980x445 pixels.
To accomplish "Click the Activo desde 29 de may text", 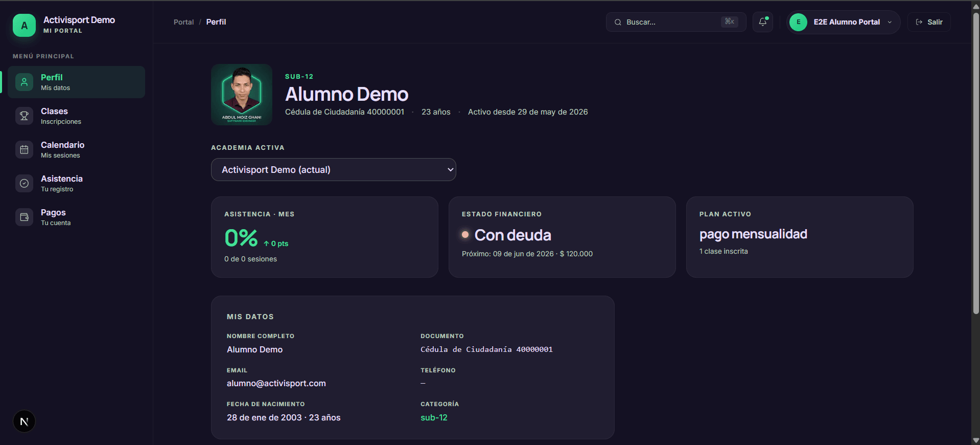I will [528, 112].
